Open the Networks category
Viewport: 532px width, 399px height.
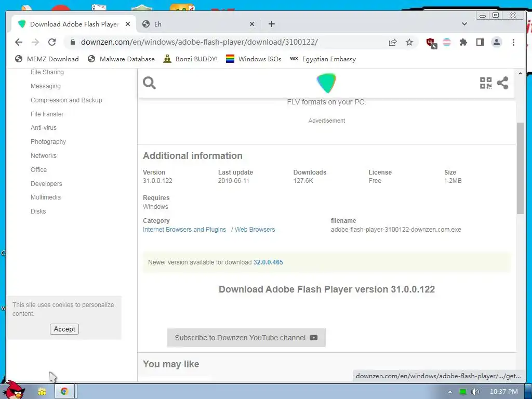tap(44, 156)
